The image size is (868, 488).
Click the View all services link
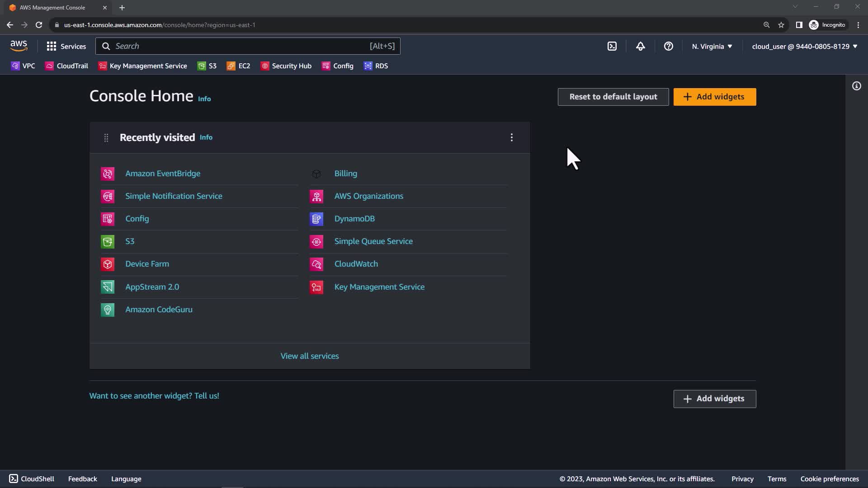(310, 356)
